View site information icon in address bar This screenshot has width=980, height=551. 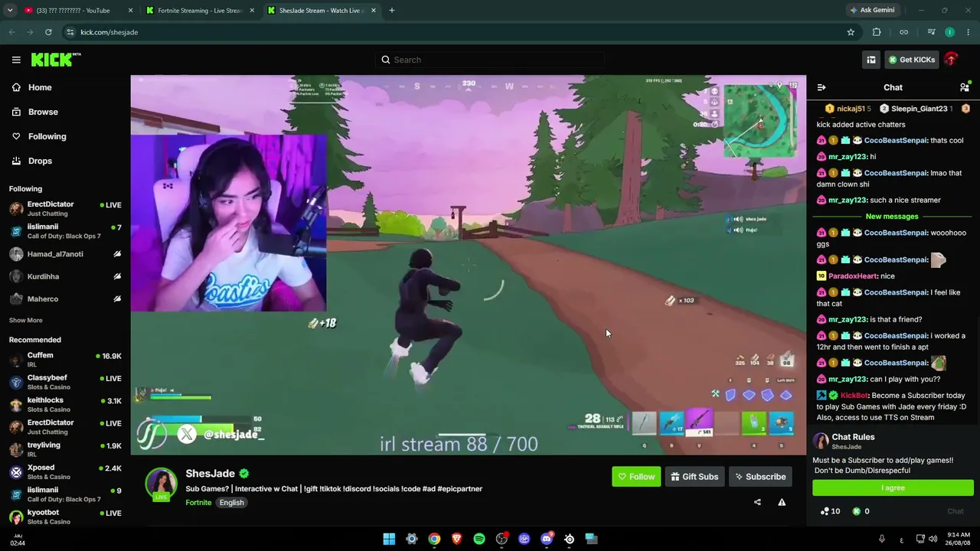pos(70,32)
